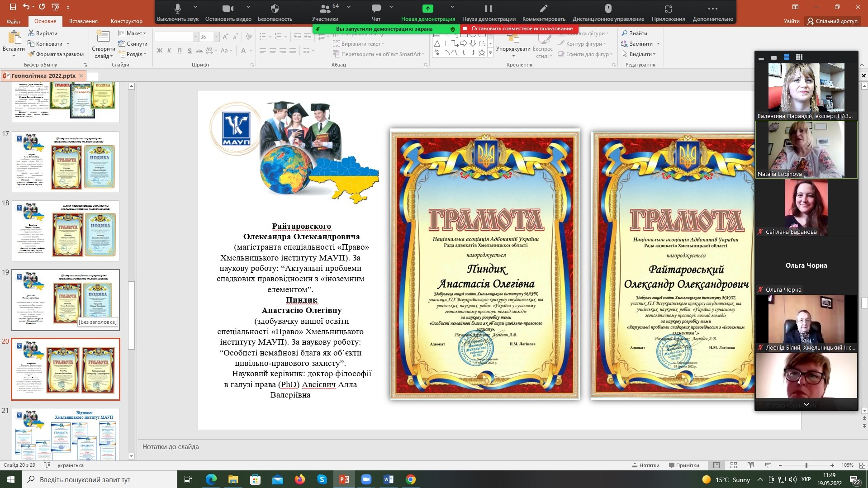Image resolution: width=868 pixels, height=488 pixels.
Task: Toggle bold text formatting
Action: (x=159, y=51)
